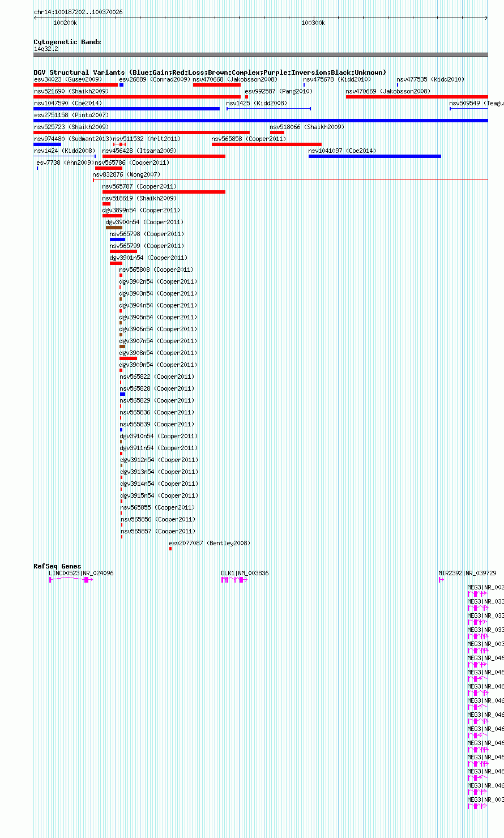
Task: Open the nsv456428 (Itsara2009) label
Action: coord(139,151)
